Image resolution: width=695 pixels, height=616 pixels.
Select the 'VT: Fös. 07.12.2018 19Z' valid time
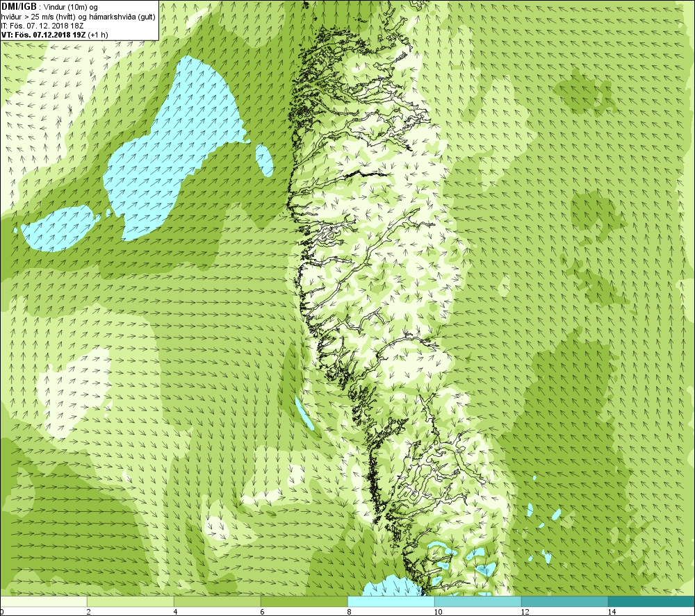pos(43,35)
